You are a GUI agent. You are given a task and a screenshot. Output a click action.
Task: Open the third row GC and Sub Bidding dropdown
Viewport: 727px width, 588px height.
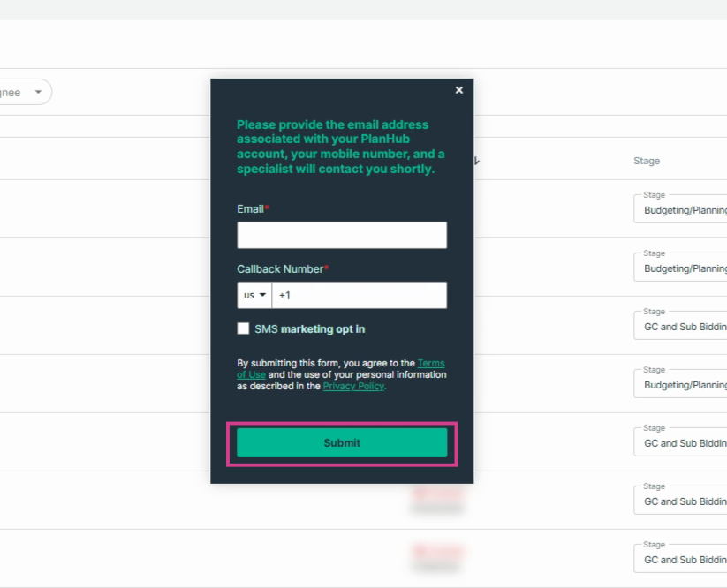click(680, 326)
